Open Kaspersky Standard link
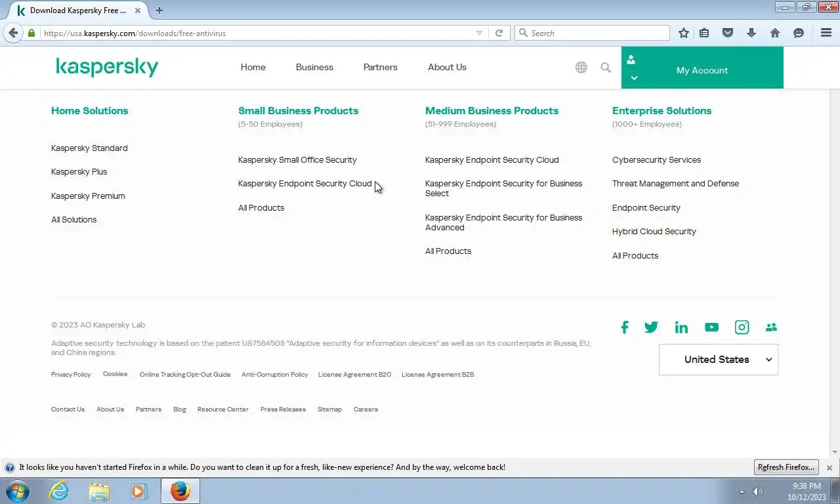Screen dimensions: 840x504 click(x=89, y=148)
